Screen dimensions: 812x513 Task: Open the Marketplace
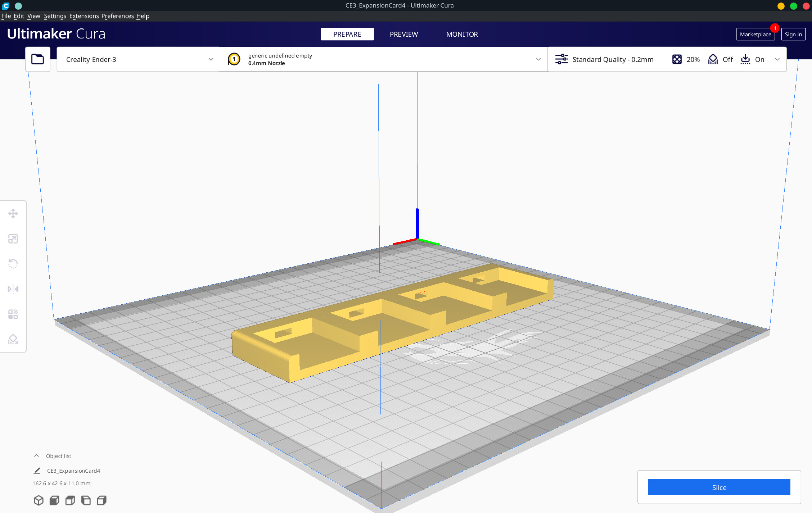755,34
